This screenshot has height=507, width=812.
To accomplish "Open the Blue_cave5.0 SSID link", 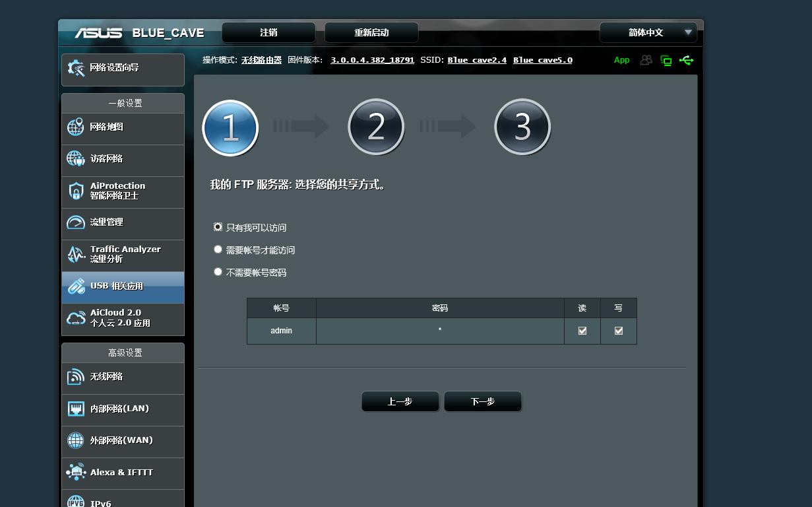I will click(x=543, y=60).
